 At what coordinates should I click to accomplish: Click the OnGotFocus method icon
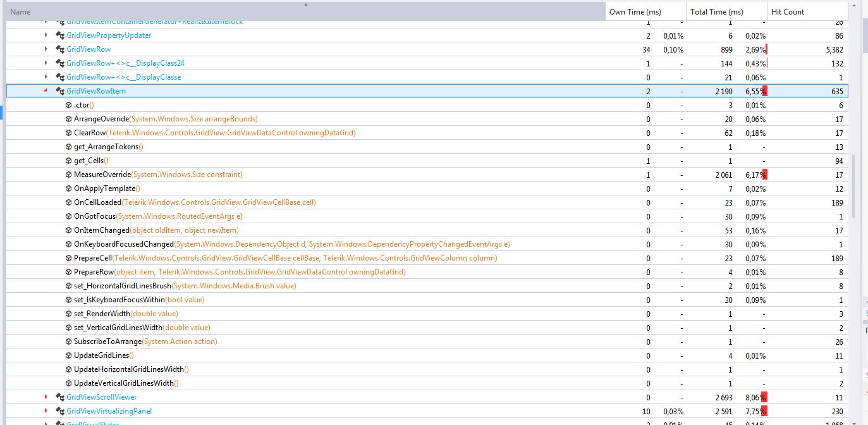[x=68, y=216]
